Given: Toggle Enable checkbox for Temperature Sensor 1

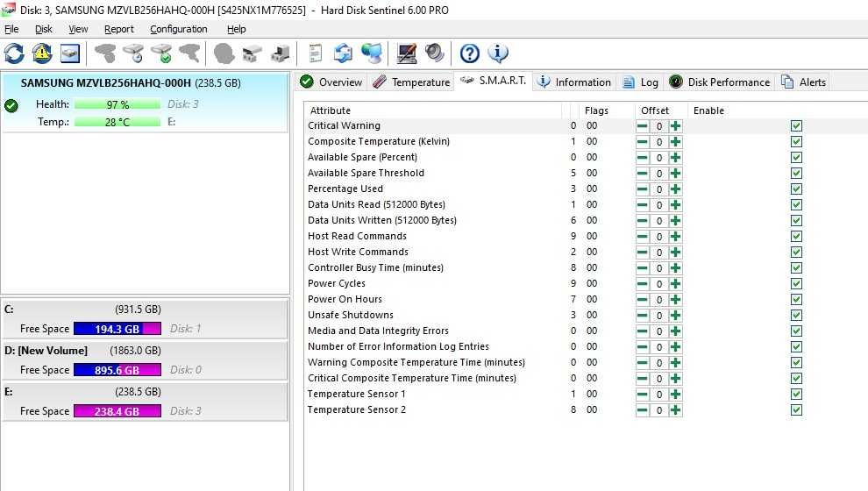Looking at the screenshot, I should pyautogui.click(x=796, y=395).
